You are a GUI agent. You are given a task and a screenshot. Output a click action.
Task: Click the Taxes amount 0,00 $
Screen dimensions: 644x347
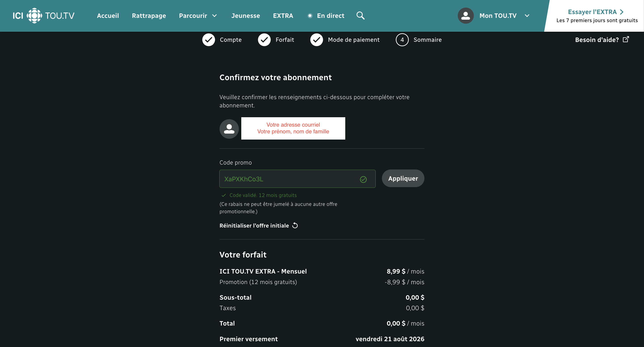[415, 308]
